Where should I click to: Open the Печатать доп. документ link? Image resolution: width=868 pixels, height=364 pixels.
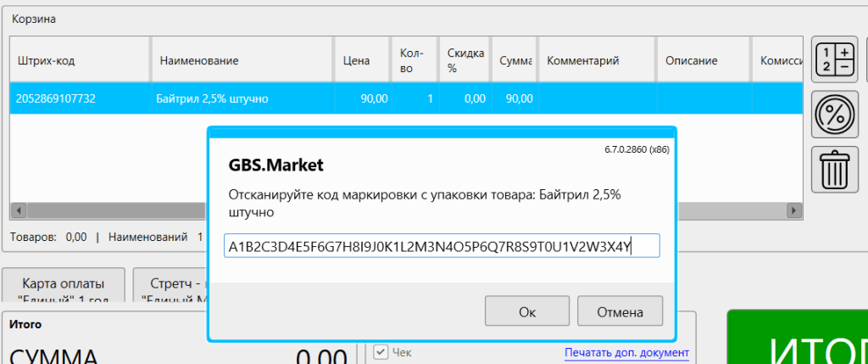[x=626, y=352]
